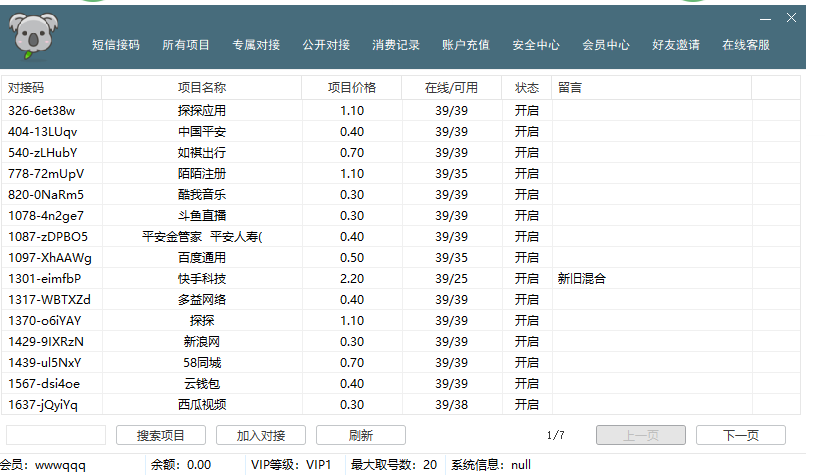The image size is (825, 475).
Task: Open the 短信接码 tab
Action: 116,45
